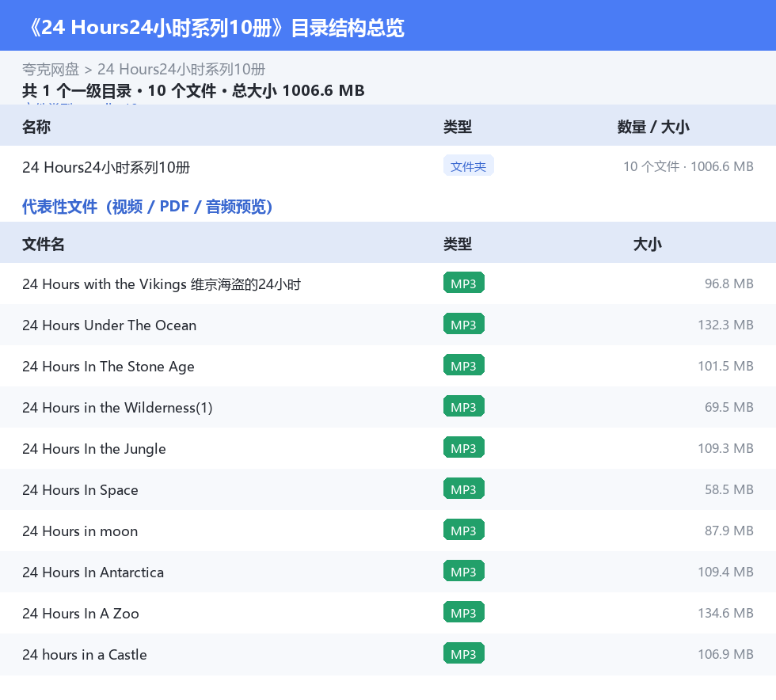Click the MP3 badge for In Space
Viewport: 776px width, 700px height.
[x=464, y=489]
